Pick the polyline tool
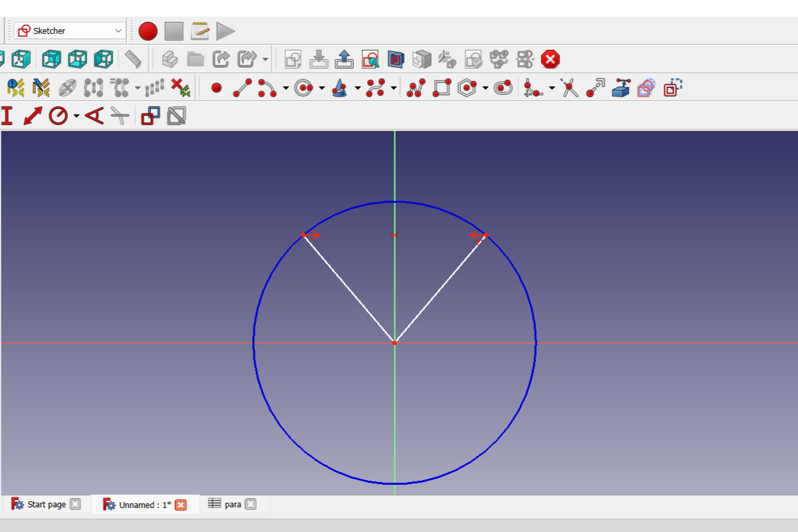798x532 pixels. [417, 86]
